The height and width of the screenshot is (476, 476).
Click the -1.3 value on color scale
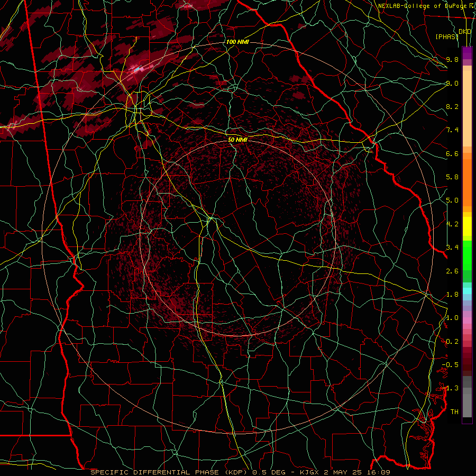(x=450, y=388)
